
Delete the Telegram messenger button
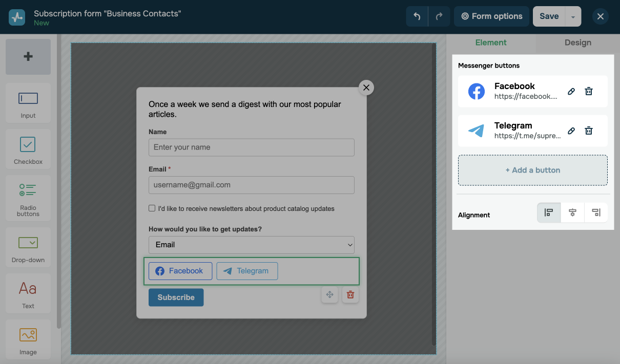[589, 131]
